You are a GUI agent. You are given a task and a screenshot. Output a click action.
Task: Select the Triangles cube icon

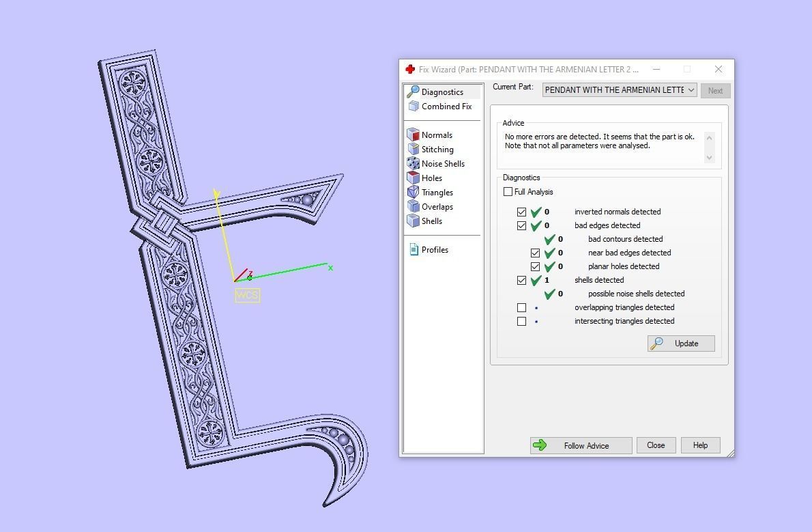(414, 193)
